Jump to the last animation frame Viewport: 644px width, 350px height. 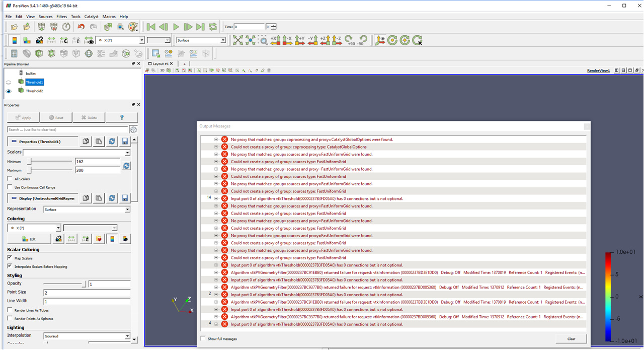click(200, 27)
